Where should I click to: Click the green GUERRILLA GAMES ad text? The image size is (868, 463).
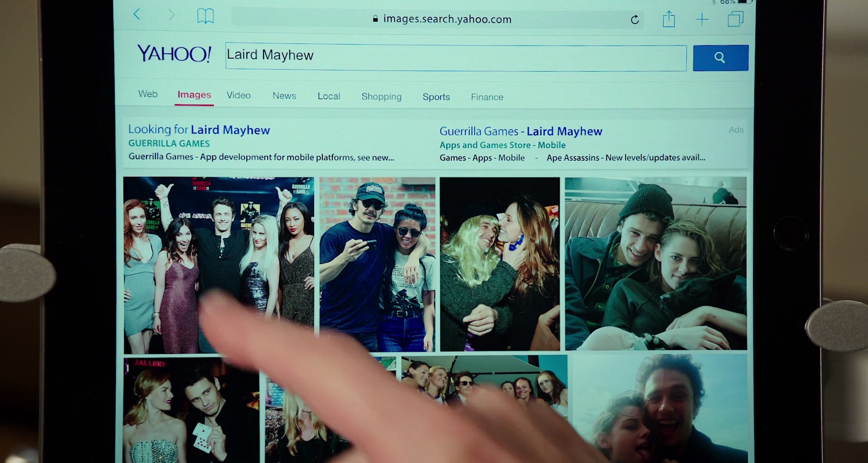[x=169, y=143]
